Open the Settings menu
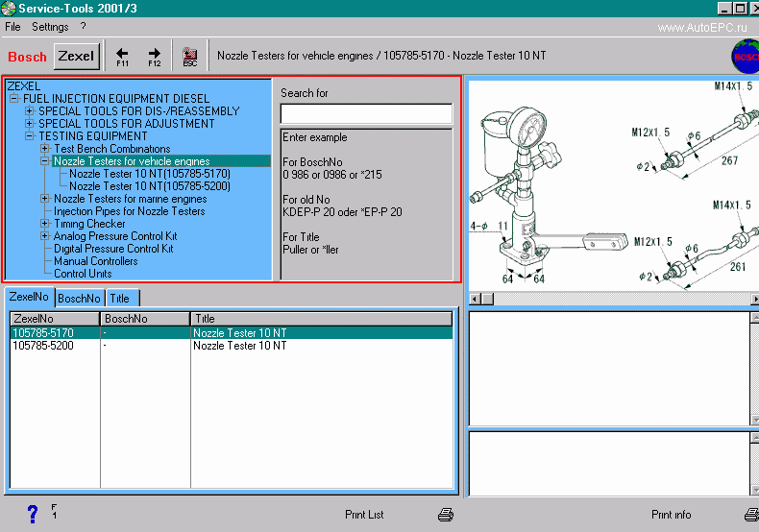The height and width of the screenshot is (532, 759). [50, 27]
